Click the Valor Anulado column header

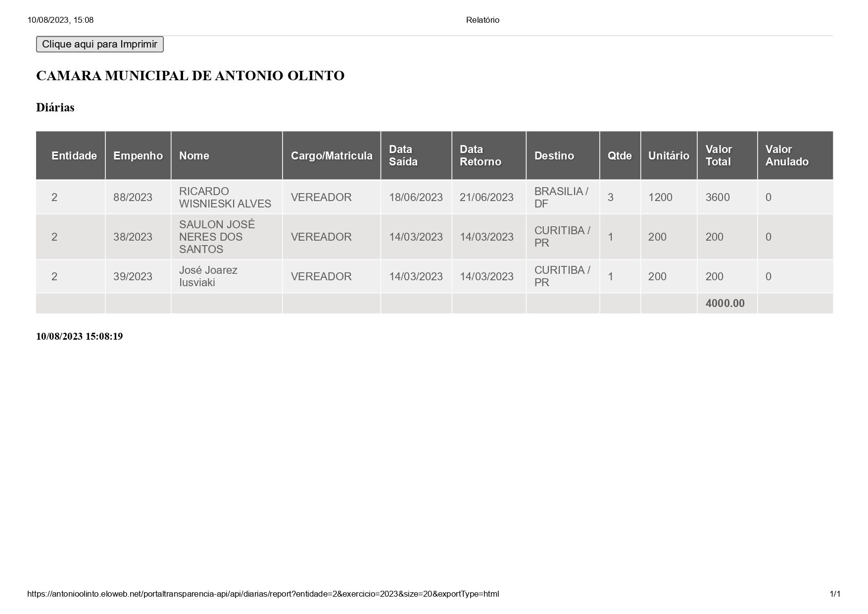tap(786, 155)
